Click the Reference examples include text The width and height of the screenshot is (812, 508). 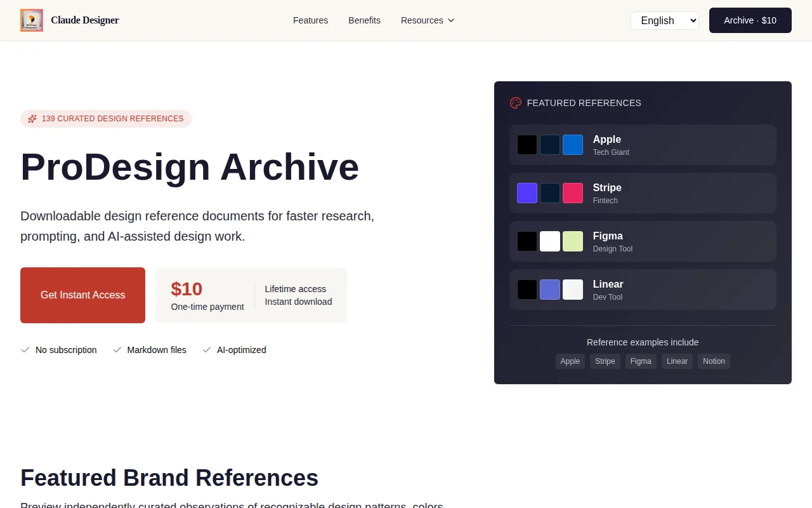point(643,342)
